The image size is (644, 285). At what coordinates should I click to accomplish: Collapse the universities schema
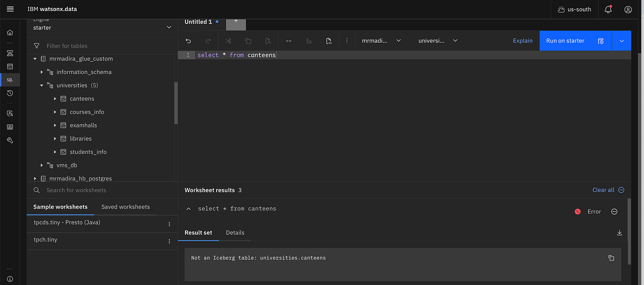[42, 85]
